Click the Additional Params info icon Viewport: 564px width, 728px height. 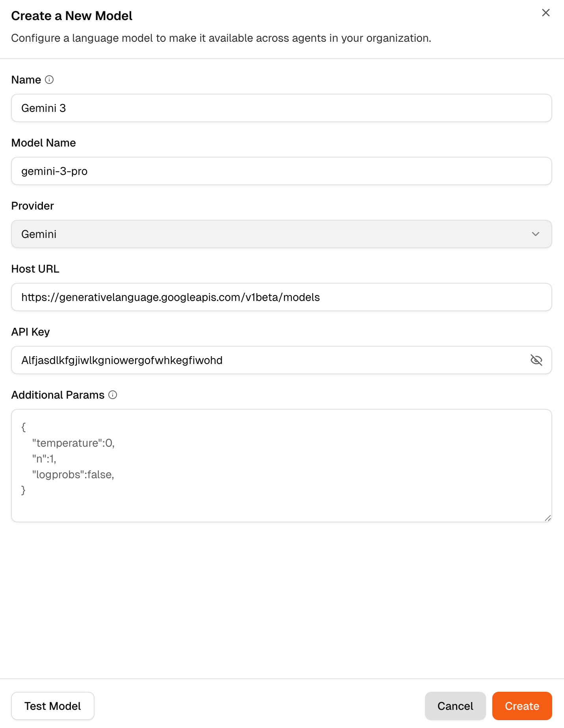tap(113, 395)
